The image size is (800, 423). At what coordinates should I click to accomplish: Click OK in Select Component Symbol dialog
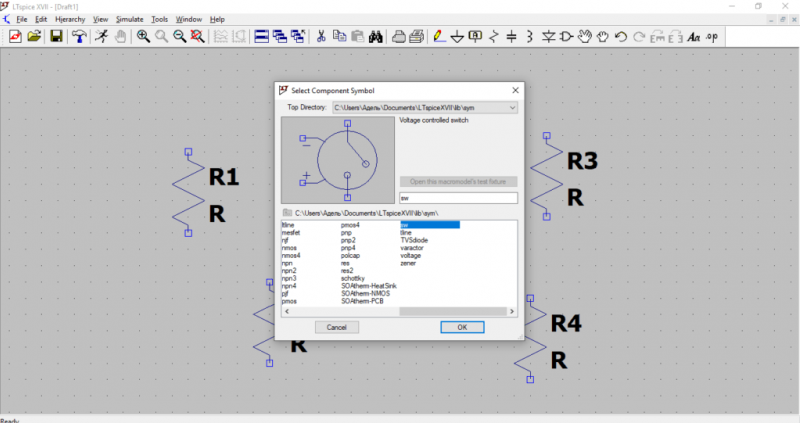[x=462, y=327]
